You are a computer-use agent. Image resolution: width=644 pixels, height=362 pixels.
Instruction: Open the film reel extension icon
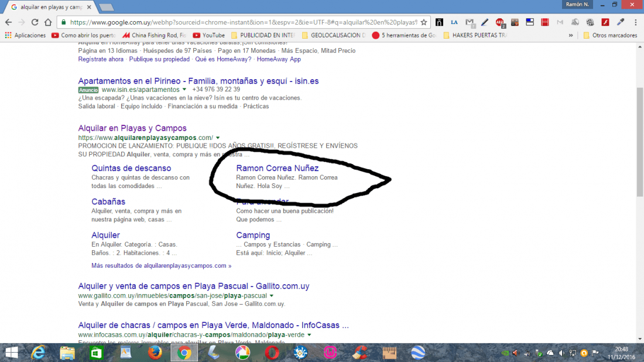[590, 22]
